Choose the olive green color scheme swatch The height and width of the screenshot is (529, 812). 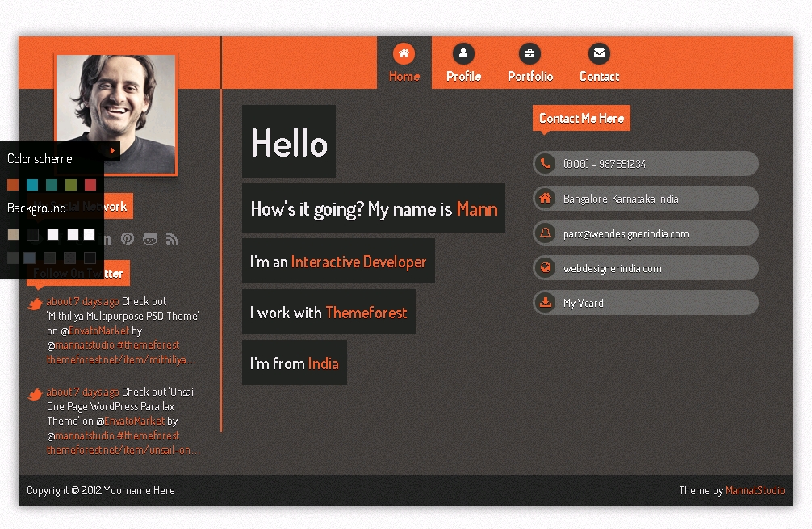pos(71,185)
